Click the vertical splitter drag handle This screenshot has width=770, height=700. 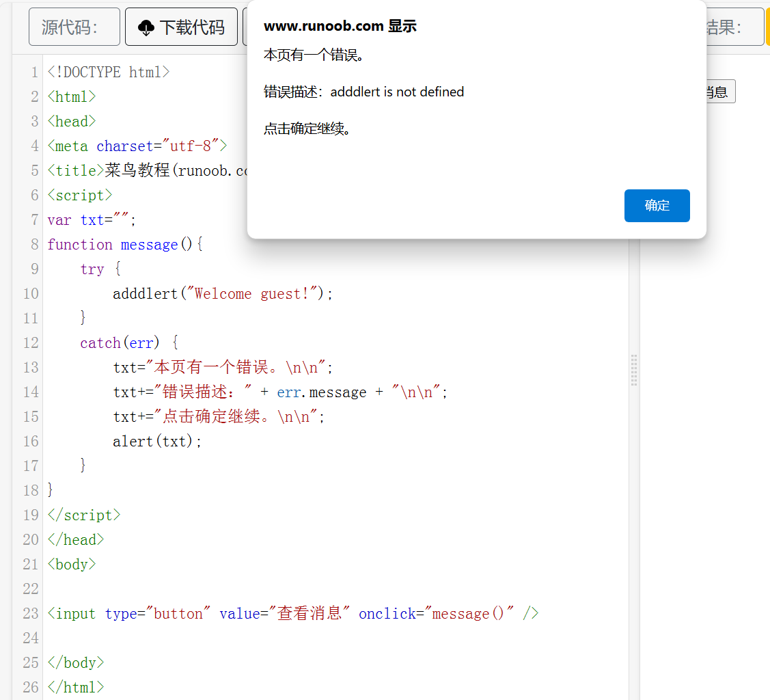pos(634,370)
